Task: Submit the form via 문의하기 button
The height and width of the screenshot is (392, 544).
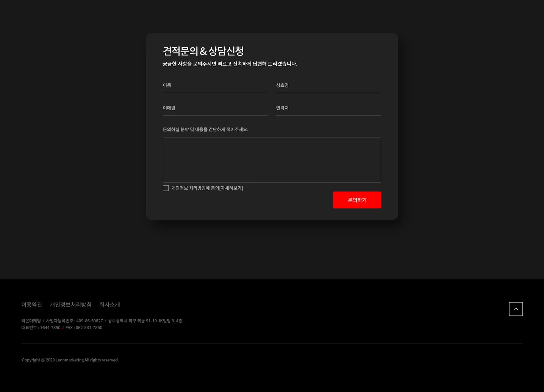Action: (x=356, y=200)
